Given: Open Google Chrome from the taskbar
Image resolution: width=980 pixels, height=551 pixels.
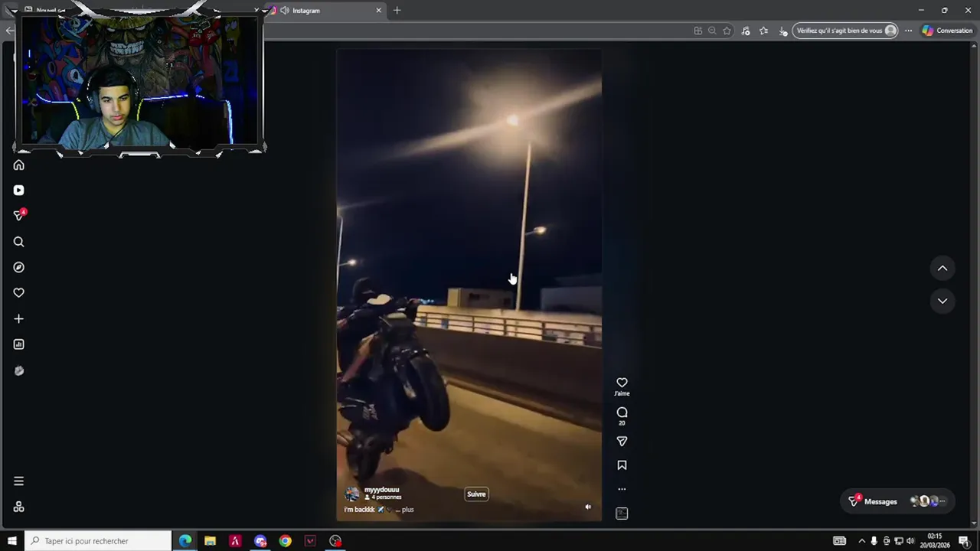Looking at the screenshot, I should 285,541.
